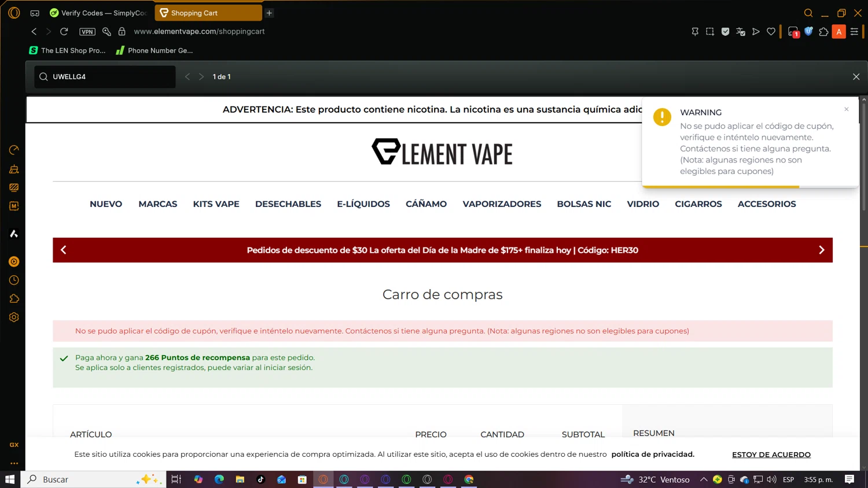The width and height of the screenshot is (868, 488).
Task: Open the E-LÍQUIDOS menu
Action: (363, 204)
